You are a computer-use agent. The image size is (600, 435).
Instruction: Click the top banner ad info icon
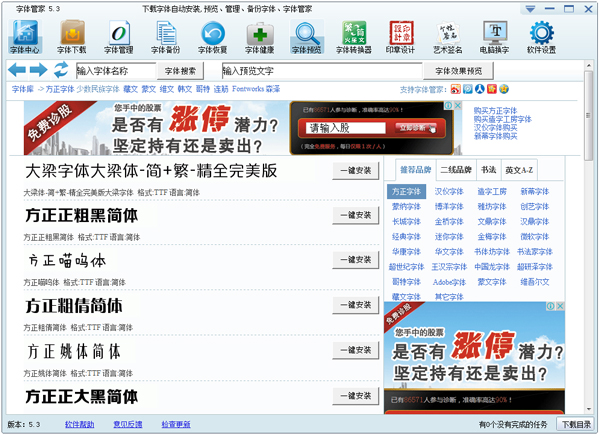click(x=448, y=105)
